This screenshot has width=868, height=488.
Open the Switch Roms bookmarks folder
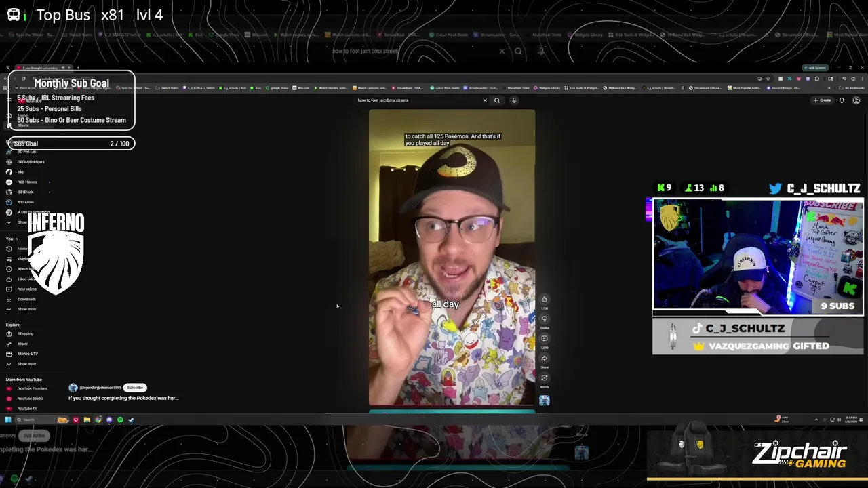(167, 87)
